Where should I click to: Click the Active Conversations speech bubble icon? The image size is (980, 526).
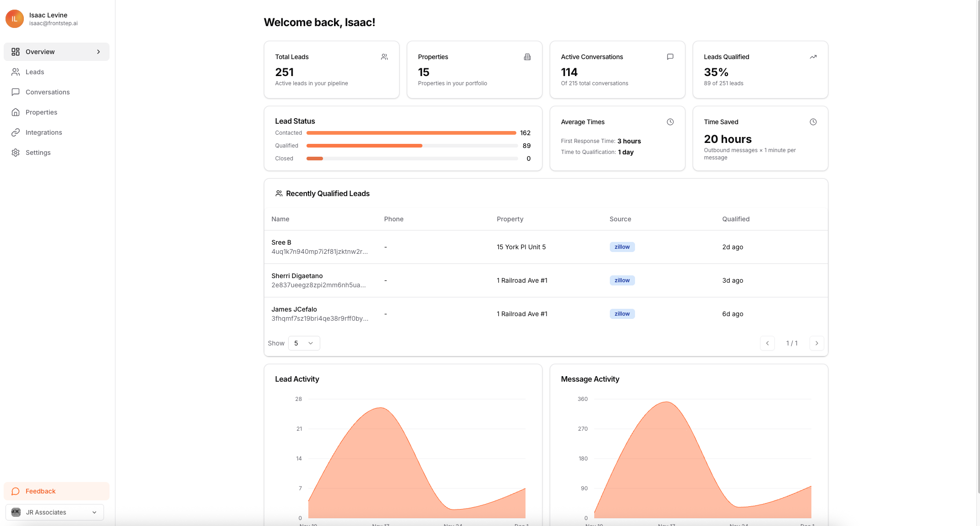point(670,56)
